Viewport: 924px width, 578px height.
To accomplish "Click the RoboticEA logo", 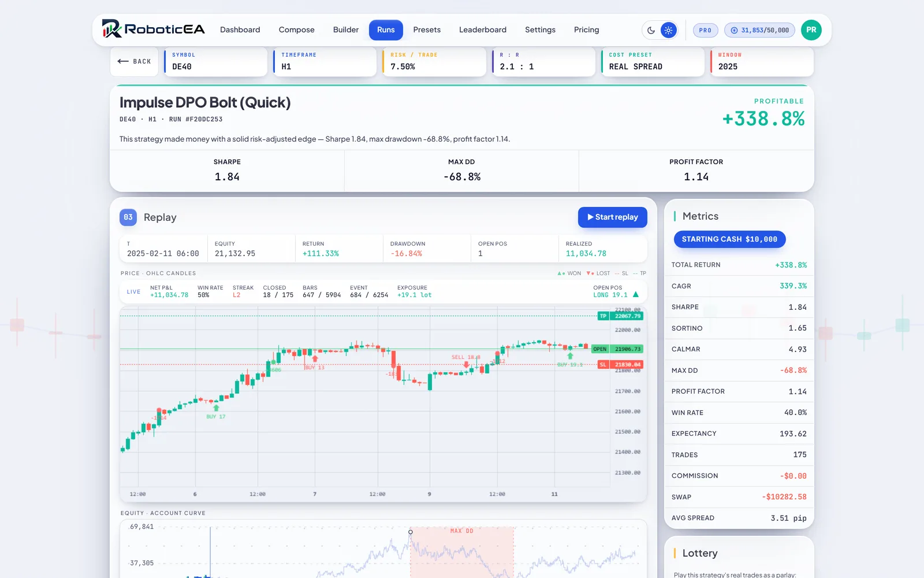I will coord(153,29).
